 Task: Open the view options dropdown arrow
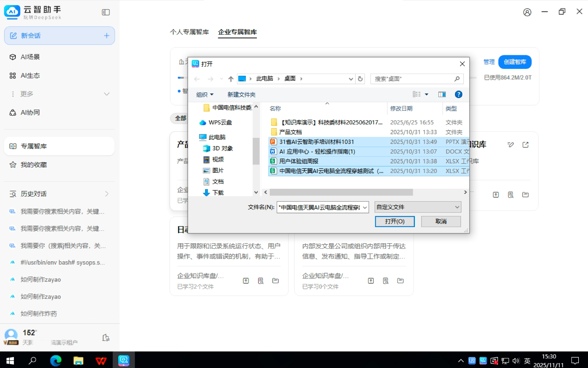tap(426, 94)
